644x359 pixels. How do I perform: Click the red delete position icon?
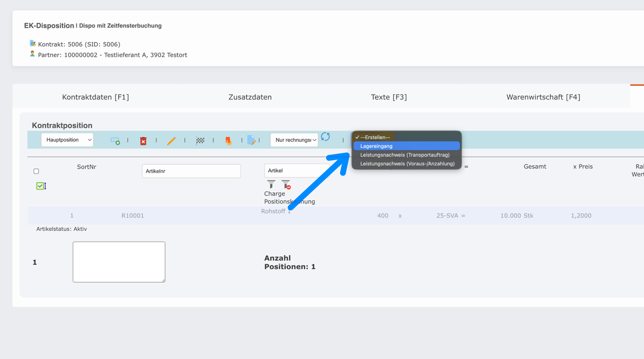143,141
